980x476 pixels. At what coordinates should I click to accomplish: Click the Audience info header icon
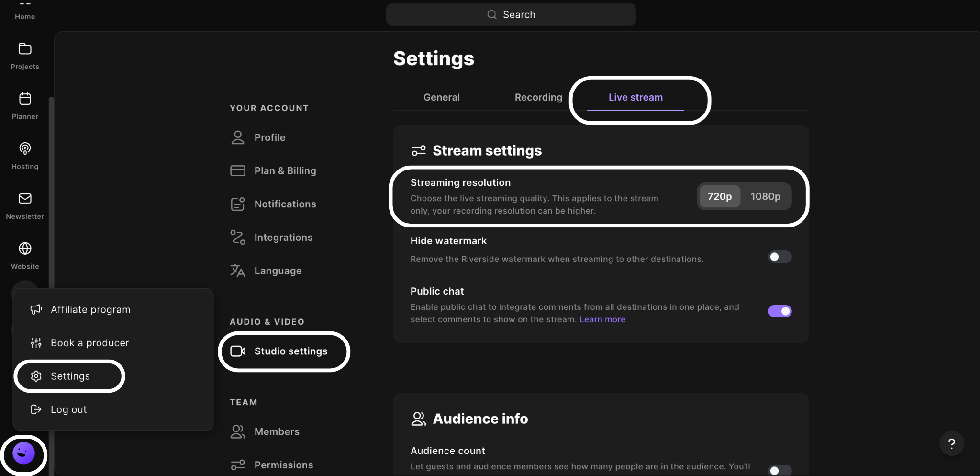click(419, 419)
